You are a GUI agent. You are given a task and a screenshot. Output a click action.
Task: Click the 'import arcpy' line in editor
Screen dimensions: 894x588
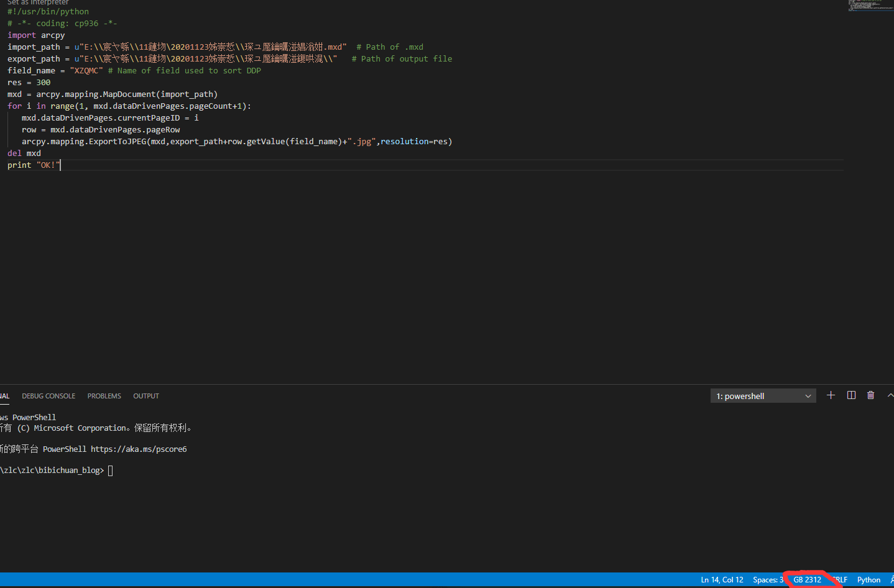tap(36, 35)
